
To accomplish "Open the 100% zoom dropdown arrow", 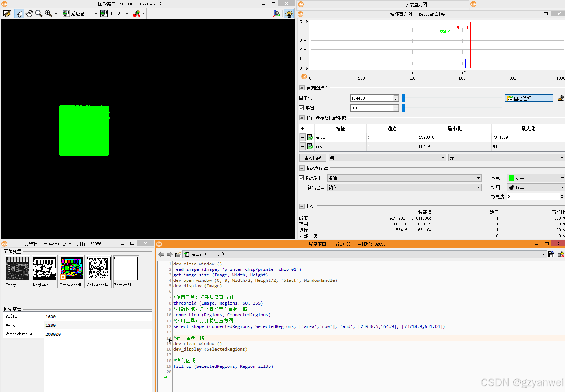I will click(127, 14).
